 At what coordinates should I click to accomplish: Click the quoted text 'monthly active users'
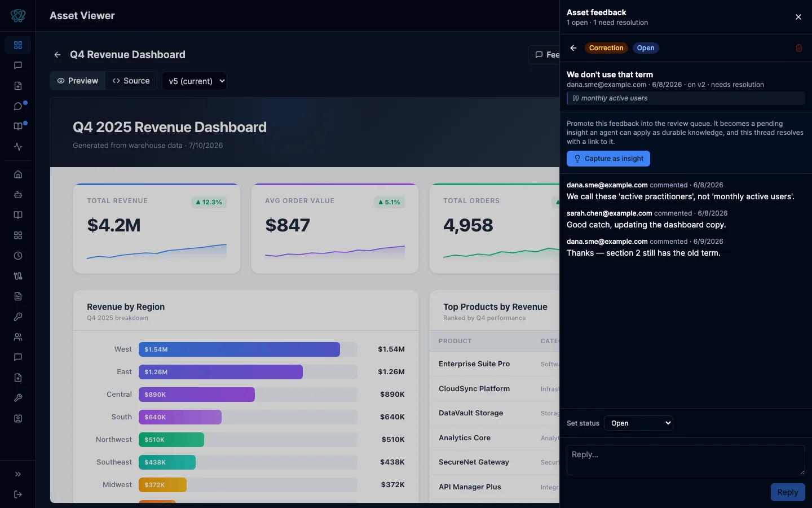click(614, 98)
